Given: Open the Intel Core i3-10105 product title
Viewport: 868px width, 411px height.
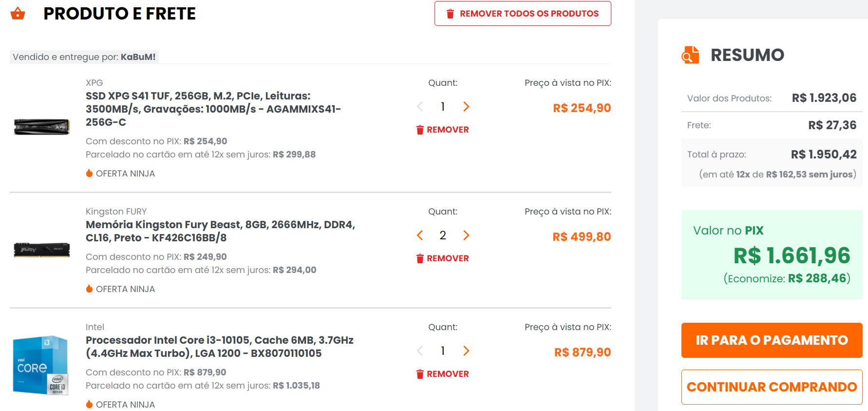Looking at the screenshot, I should pyautogui.click(x=220, y=347).
